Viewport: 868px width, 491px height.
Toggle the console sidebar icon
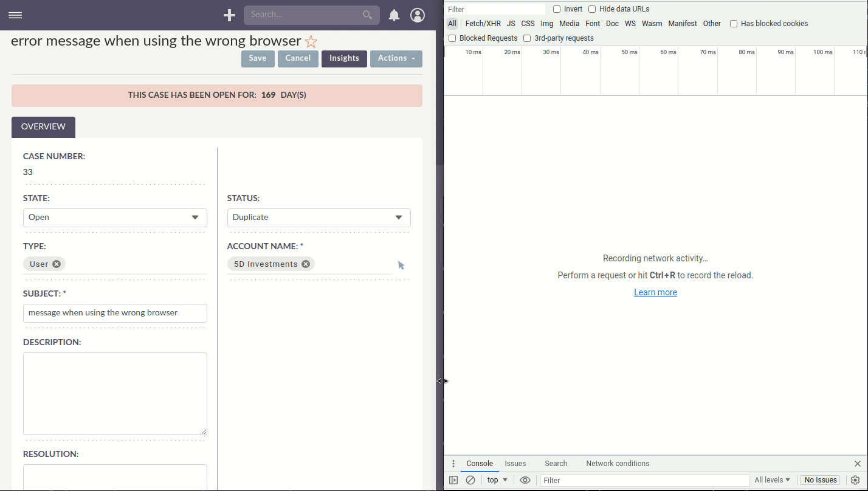tap(453, 480)
